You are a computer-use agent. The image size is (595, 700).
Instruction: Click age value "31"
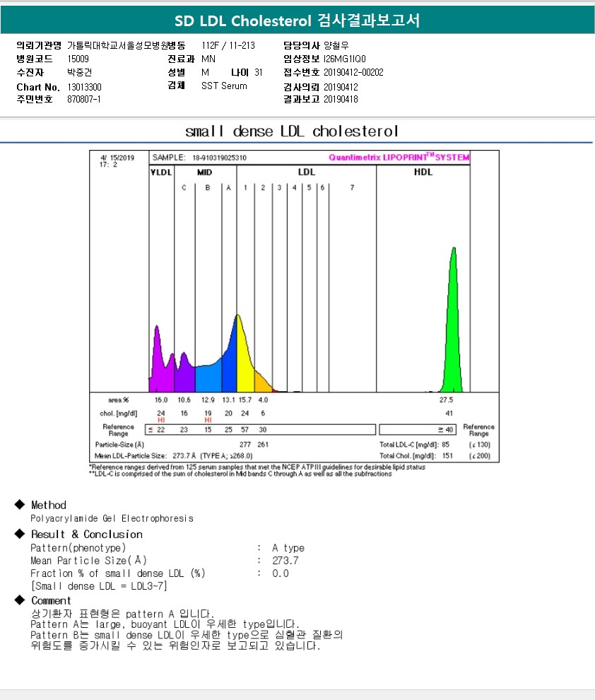point(259,72)
